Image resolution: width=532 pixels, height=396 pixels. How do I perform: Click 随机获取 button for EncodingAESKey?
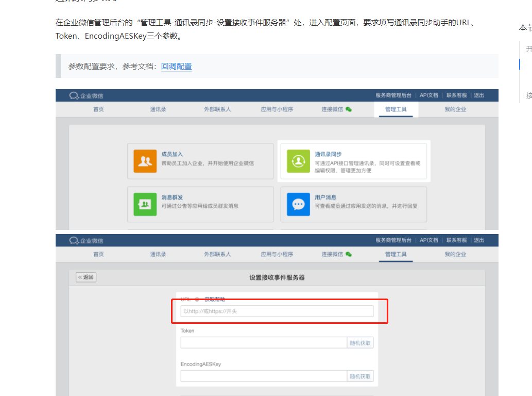pos(360,376)
